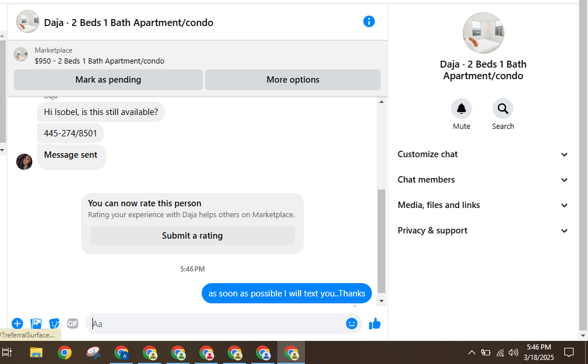Screen dimensions: 588x364
Task: Open More options for the listing
Action: (293, 80)
